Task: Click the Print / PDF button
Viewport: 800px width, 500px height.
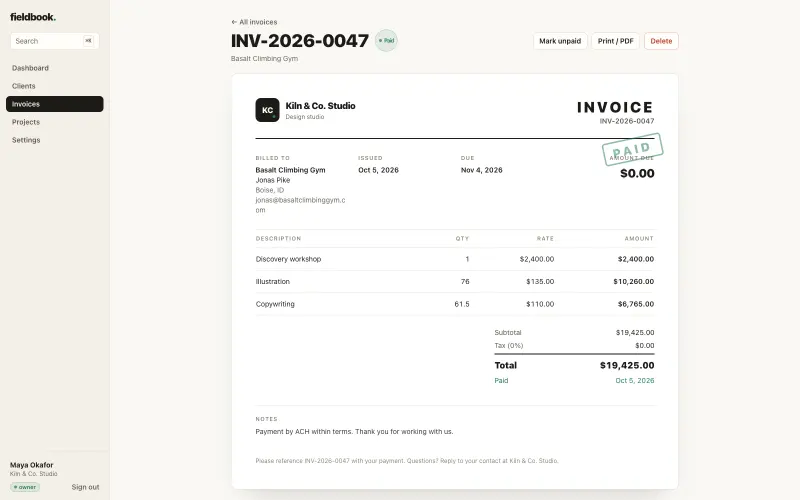Action: click(x=615, y=41)
